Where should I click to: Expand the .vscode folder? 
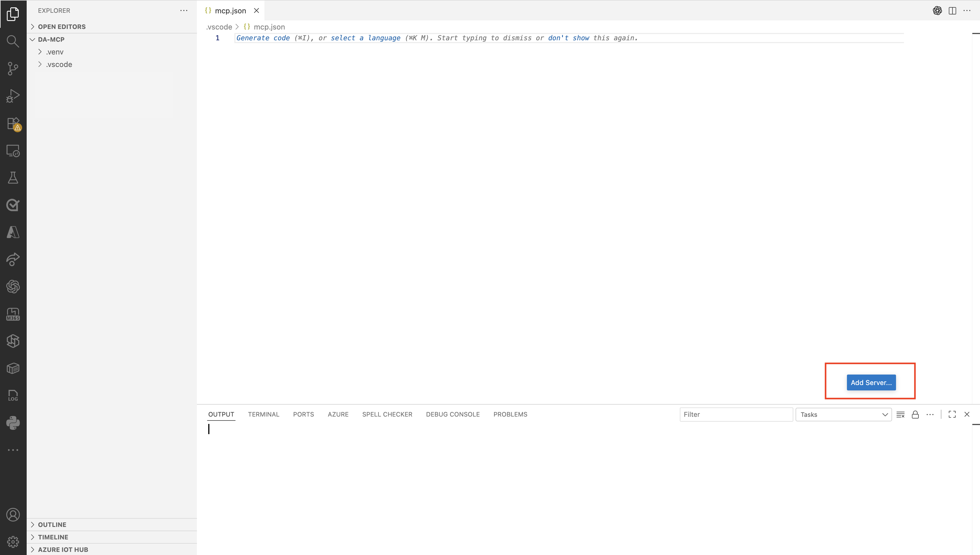click(x=59, y=64)
